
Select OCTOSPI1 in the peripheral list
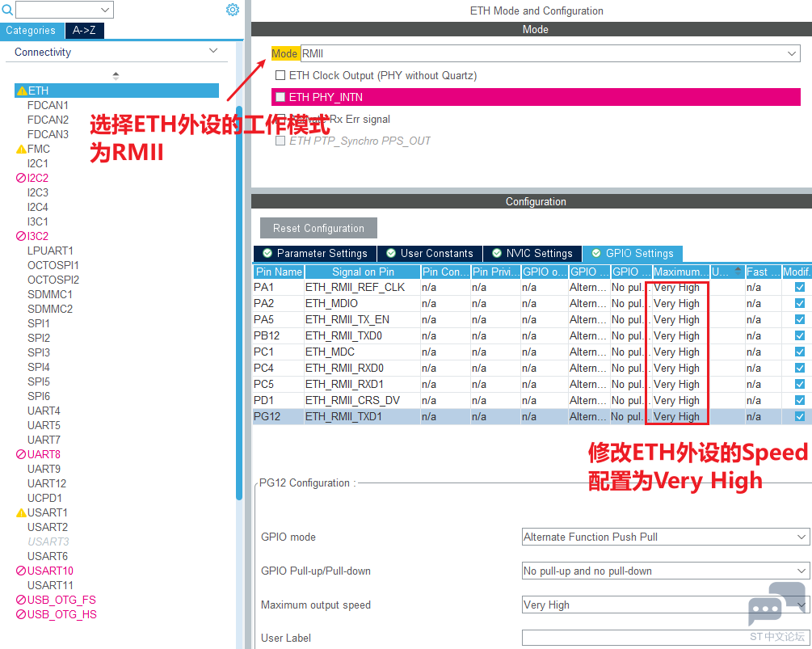pos(53,266)
